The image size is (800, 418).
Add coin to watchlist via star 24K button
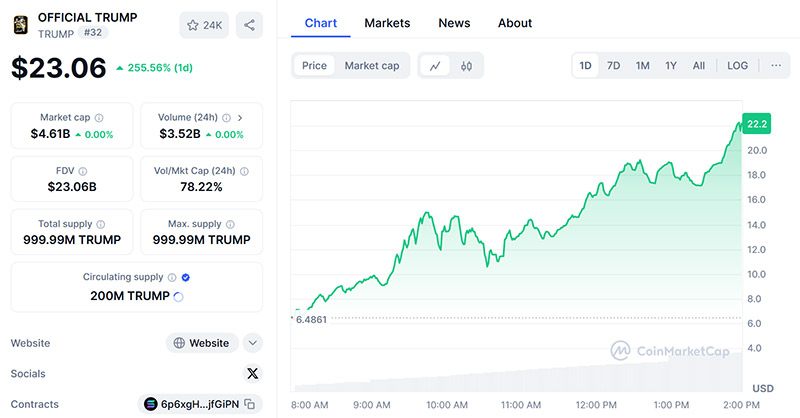coord(204,25)
